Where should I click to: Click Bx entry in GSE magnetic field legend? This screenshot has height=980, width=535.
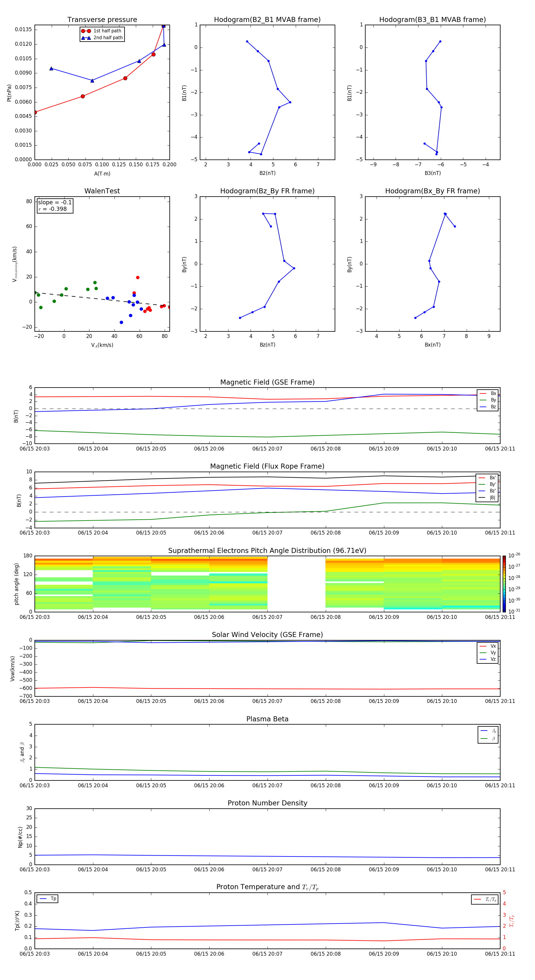pyautogui.click(x=488, y=393)
